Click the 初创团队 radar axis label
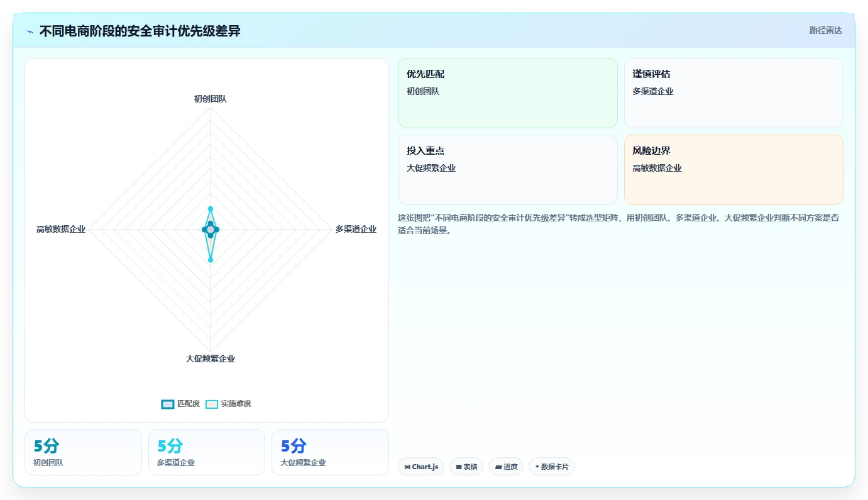The width and height of the screenshot is (868, 500). coord(211,99)
